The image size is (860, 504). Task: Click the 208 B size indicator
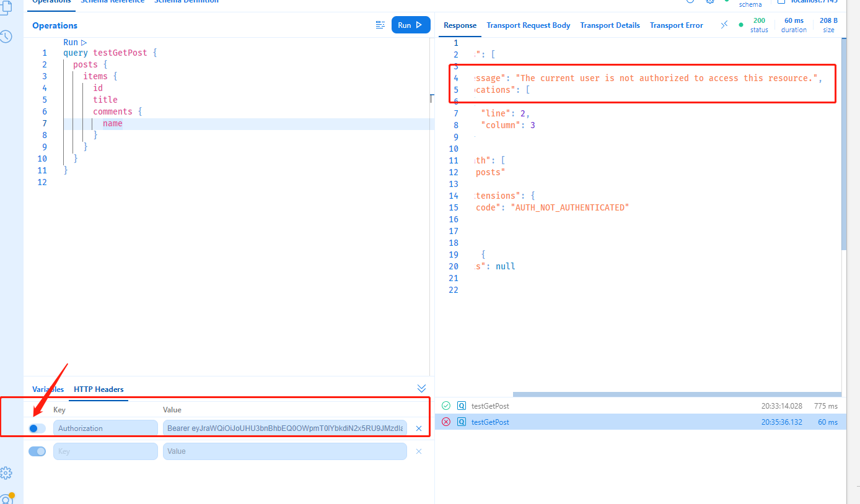coord(828,25)
